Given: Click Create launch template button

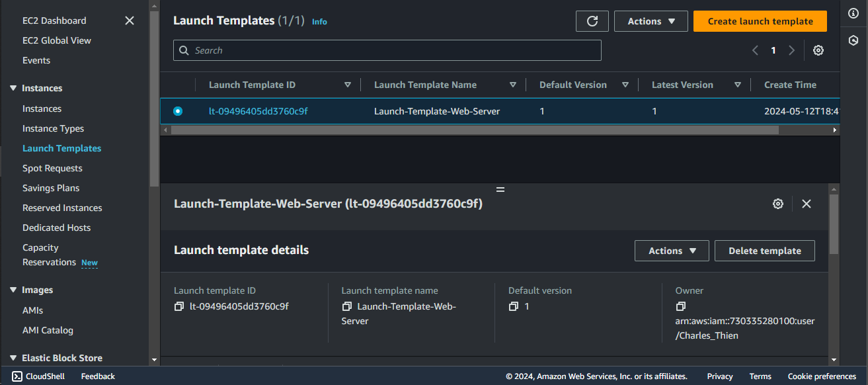Looking at the screenshot, I should [760, 21].
